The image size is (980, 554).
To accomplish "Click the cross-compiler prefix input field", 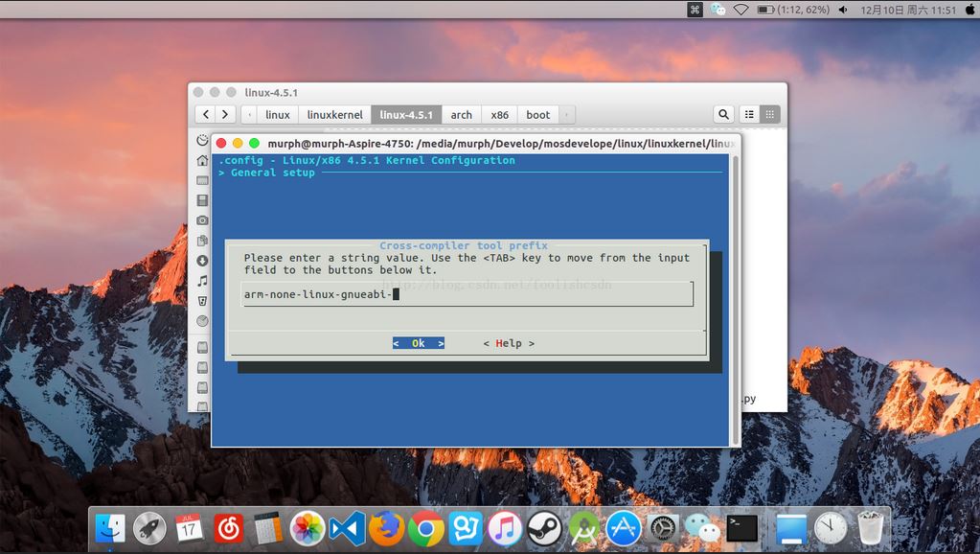I will pyautogui.click(x=467, y=294).
